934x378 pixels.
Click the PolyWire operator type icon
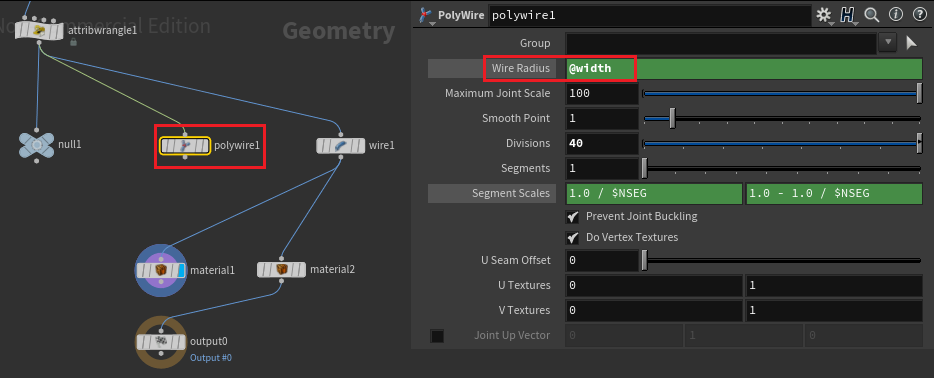[426, 14]
